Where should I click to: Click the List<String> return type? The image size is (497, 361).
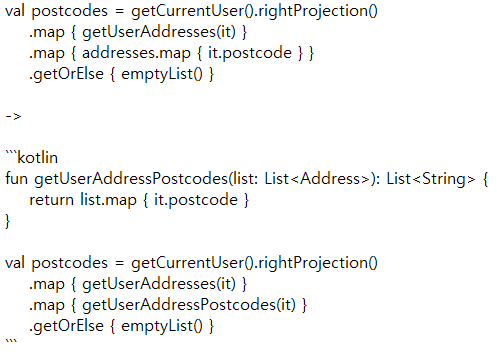point(431,179)
